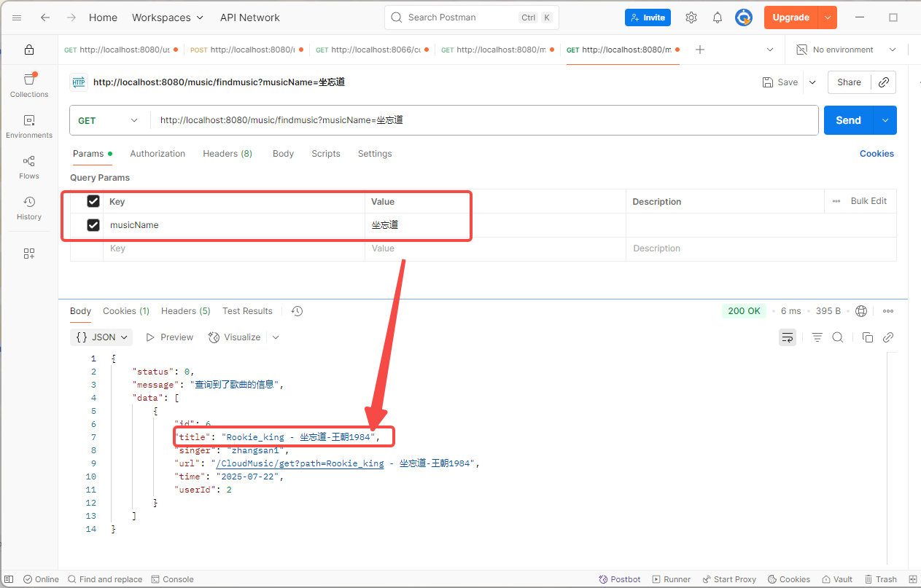Open the Test Results tab
The width and height of the screenshot is (921, 588).
coord(247,311)
